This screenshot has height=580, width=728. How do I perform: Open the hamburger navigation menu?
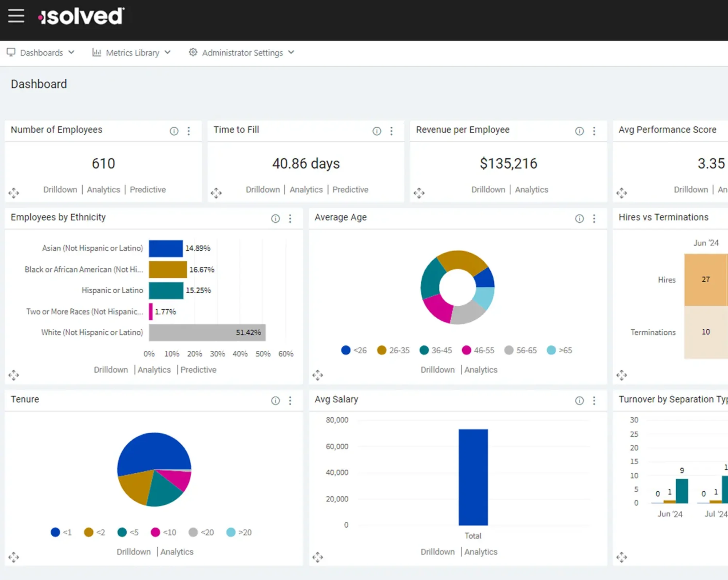pos(16,16)
